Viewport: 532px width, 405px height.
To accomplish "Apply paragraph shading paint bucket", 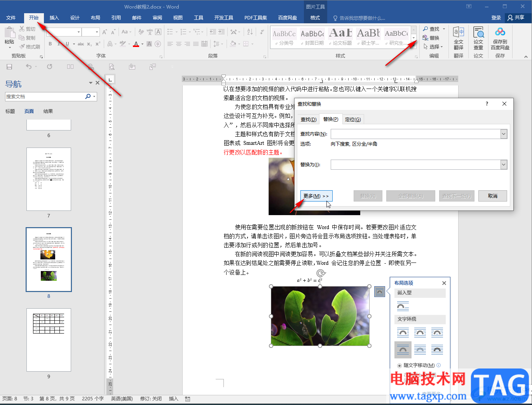I will (232, 44).
